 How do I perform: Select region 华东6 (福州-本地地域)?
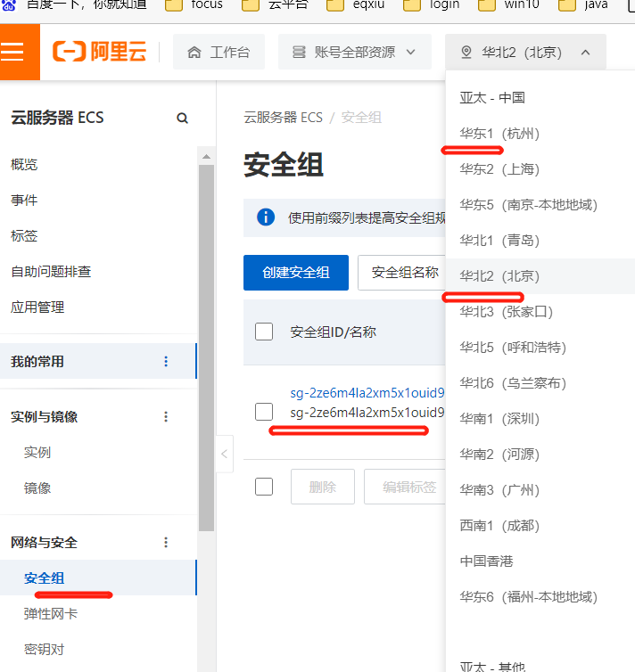coord(529,597)
